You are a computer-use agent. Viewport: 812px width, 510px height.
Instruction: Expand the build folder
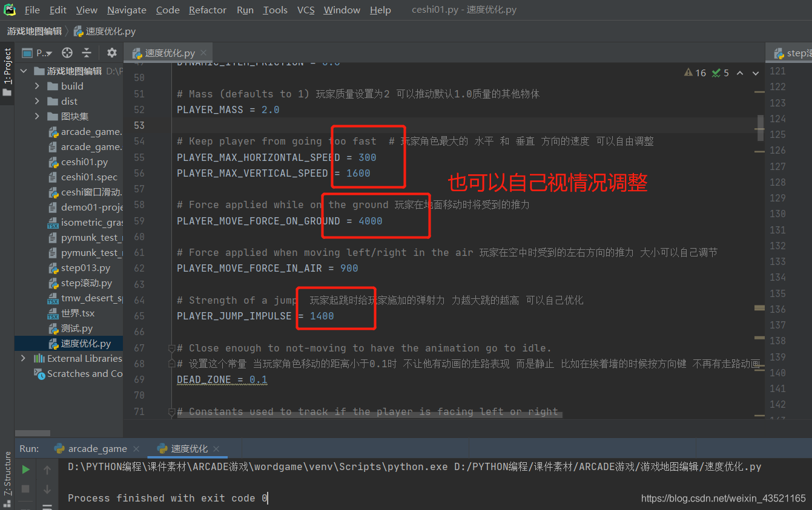coord(37,86)
